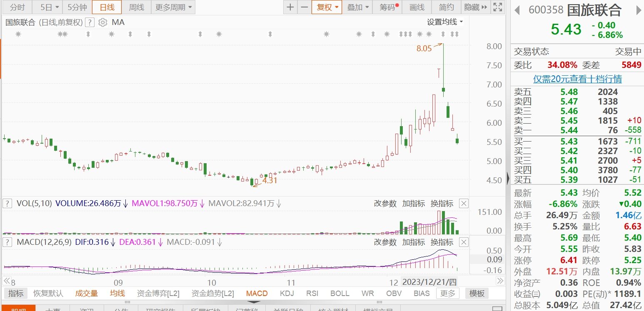
Task: Click the 4.31 low price label
Action: pos(270,181)
